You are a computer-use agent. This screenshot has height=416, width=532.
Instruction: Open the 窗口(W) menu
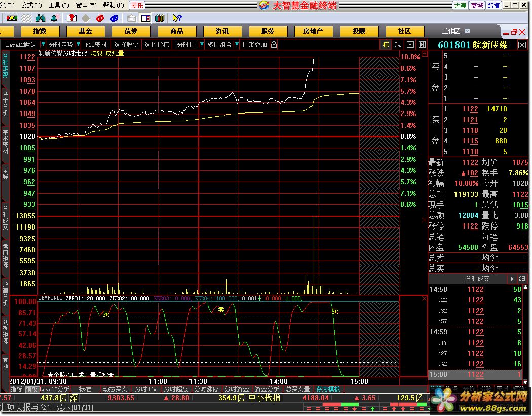coord(86,5)
